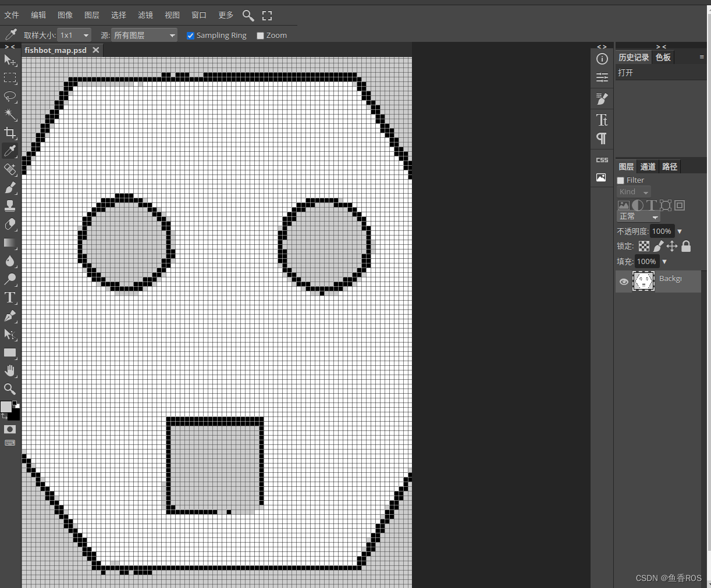Expand the source 所有图层 dropdown
Image resolution: width=711 pixels, height=588 pixels.
pos(144,35)
